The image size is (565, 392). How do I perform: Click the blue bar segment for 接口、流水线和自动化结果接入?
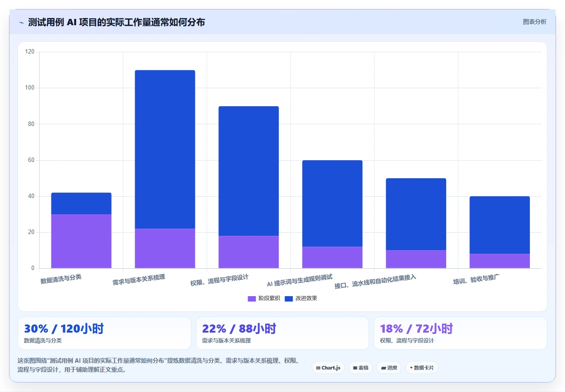(416, 214)
